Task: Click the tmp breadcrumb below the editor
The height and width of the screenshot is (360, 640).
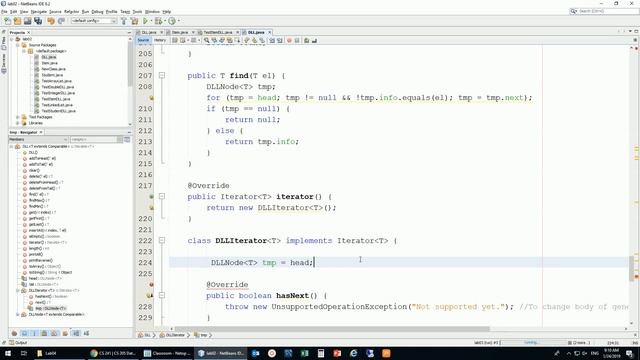Action: click(203, 335)
